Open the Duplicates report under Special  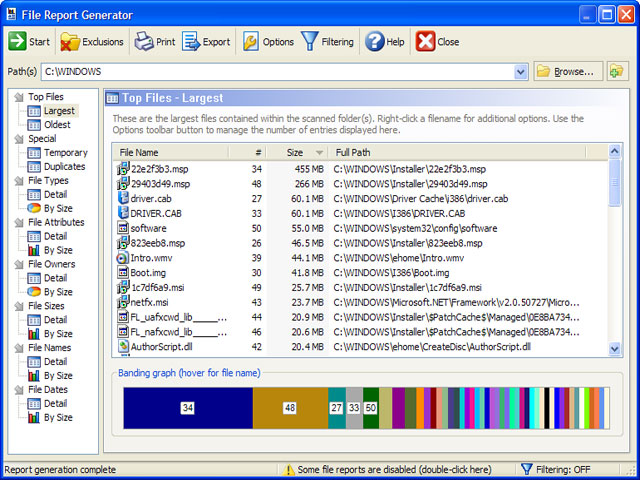(64, 167)
